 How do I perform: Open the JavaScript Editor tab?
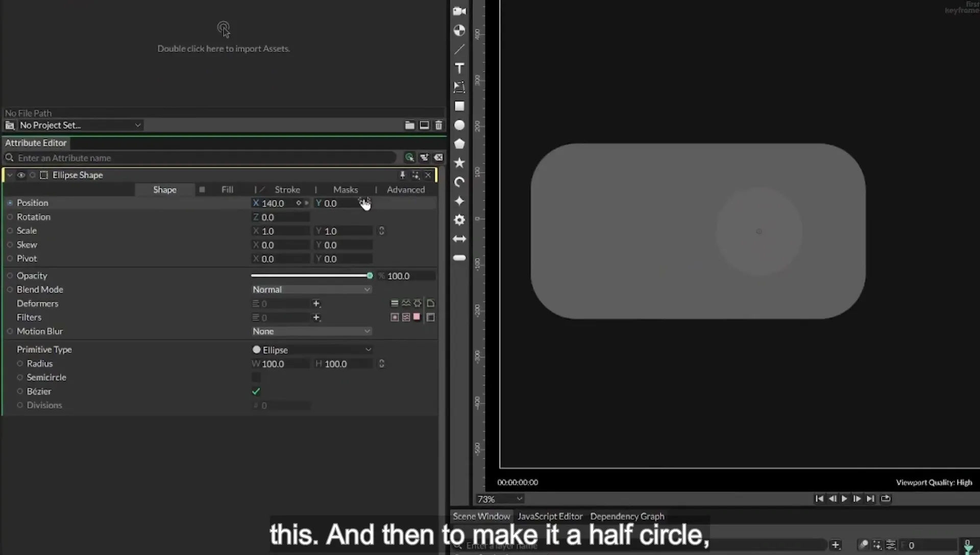pyautogui.click(x=550, y=516)
